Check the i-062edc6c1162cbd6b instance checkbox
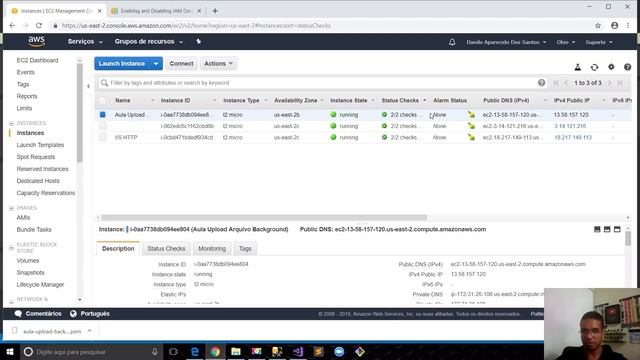 click(102, 126)
